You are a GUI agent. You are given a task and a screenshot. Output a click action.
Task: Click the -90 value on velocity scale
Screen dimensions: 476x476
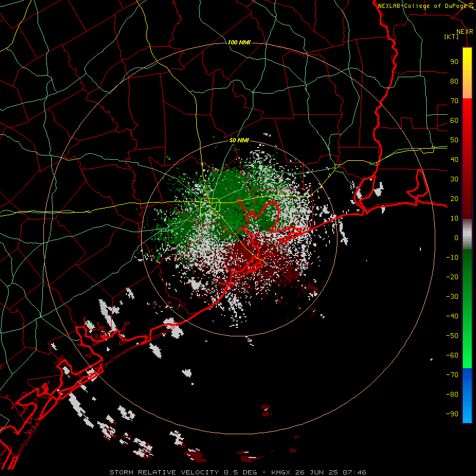click(x=452, y=414)
